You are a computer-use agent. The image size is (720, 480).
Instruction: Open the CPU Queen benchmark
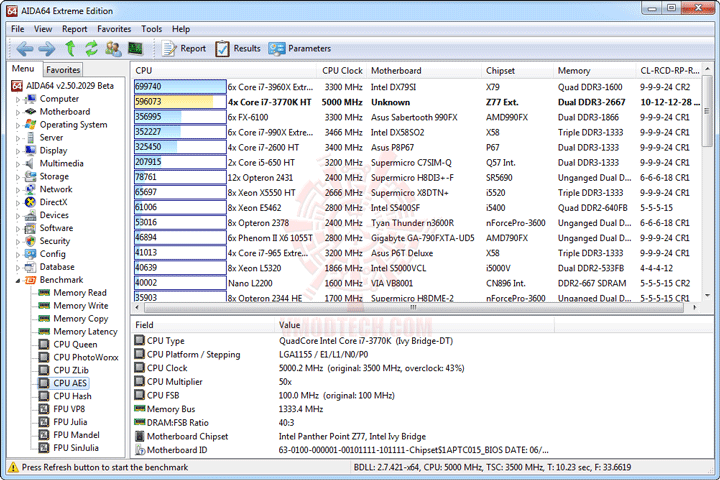75,344
